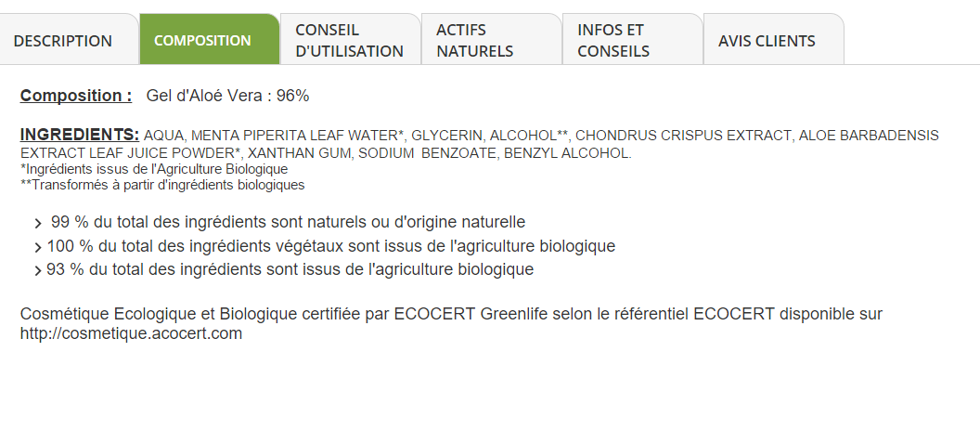This screenshot has height=443, width=980.
Task: View the Infos et Conseils tab
Action: pyautogui.click(x=633, y=39)
